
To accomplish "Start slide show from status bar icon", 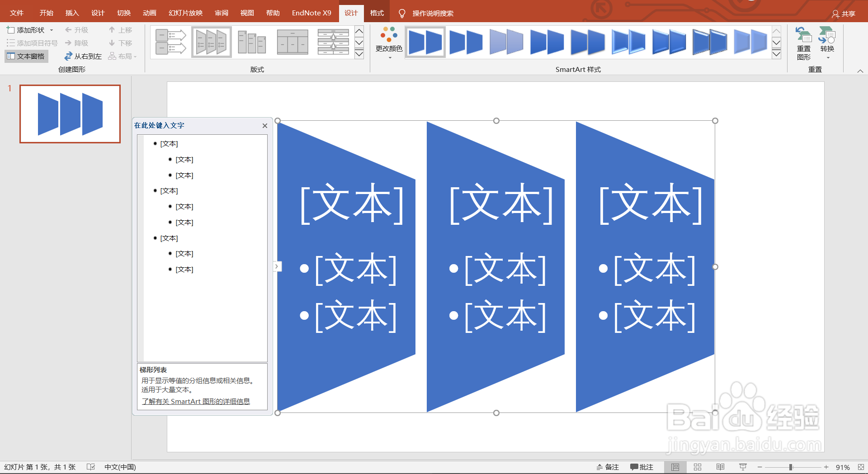I will (x=743, y=467).
